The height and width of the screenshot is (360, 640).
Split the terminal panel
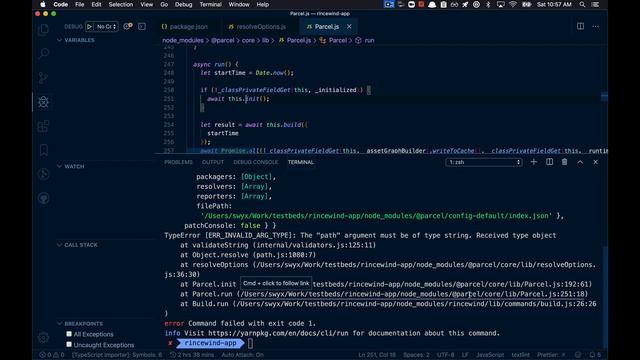pos(549,162)
